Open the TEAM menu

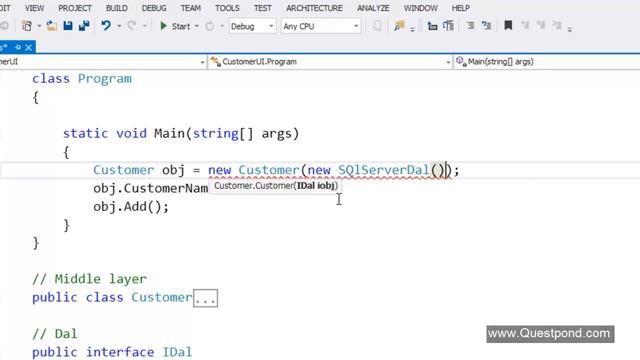191,8
